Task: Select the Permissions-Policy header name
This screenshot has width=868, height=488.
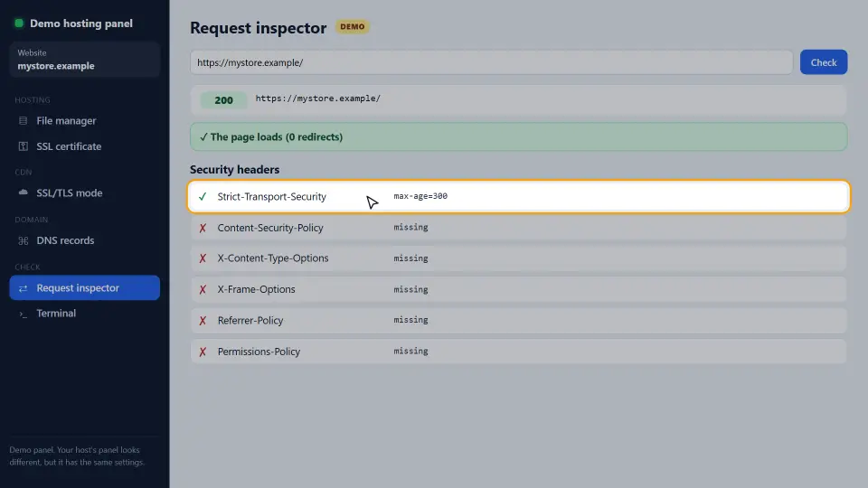Action: (259, 352)
